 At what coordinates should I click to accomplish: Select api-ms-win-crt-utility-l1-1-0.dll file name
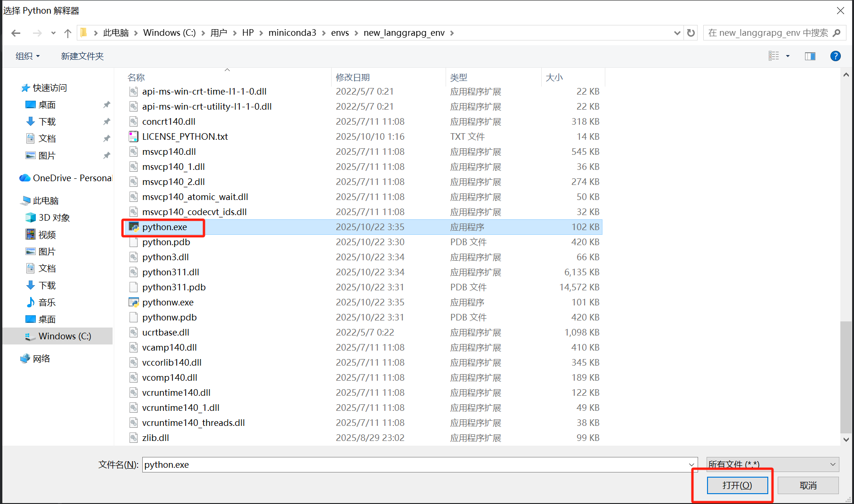coord(207,106)
